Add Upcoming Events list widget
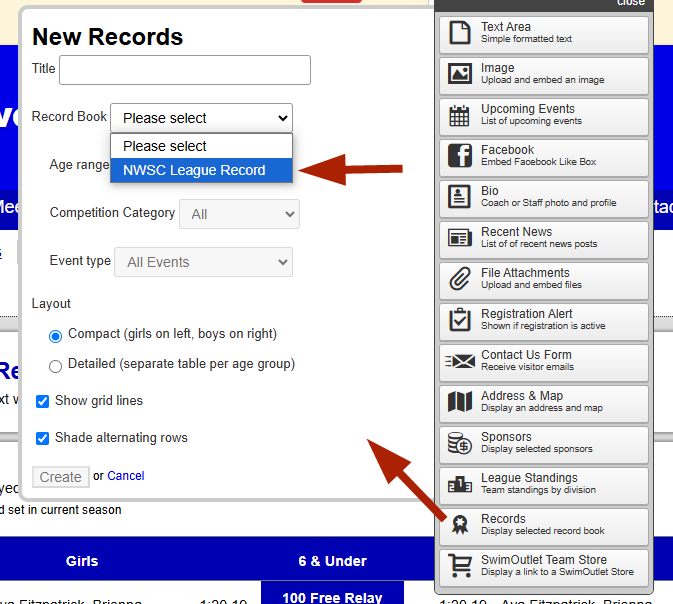Image resolution: width=673 pixels, height=604 pixels. pos(544,116)
